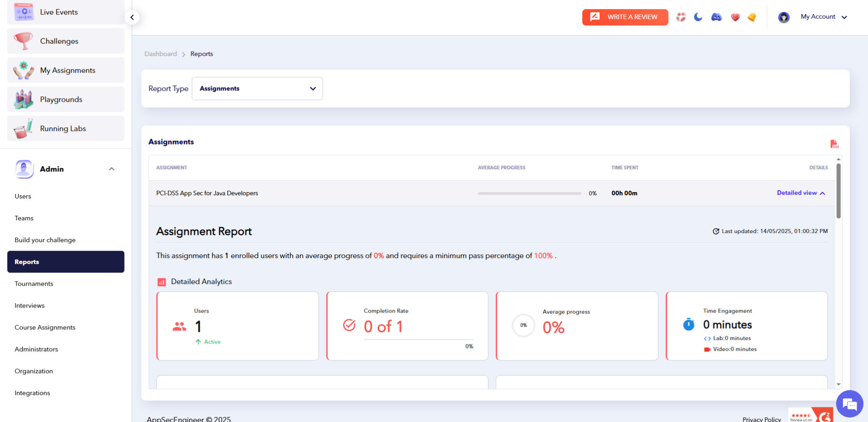Open the Privacy Policy link

761,419
